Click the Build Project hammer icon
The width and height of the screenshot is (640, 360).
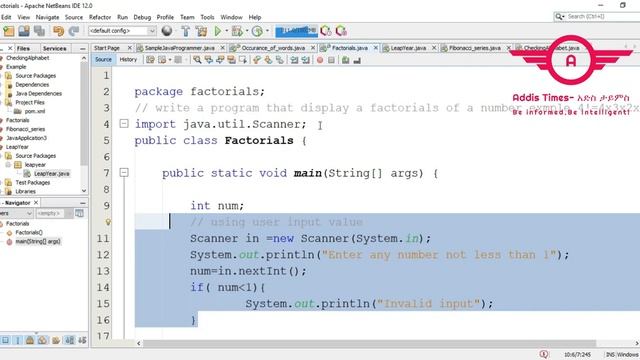[186, 31]
